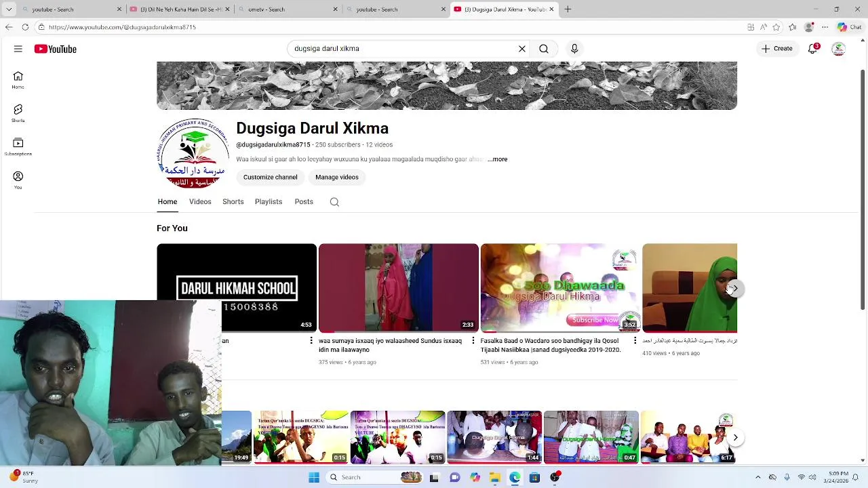The width and height of the screenshot is (868, 488).
Task: Open the You section in sidebar
Action: 18,180
